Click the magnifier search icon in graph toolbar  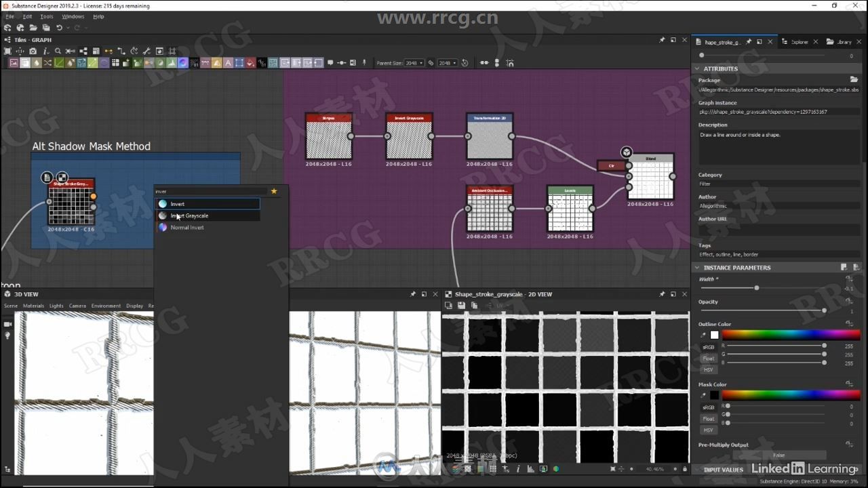(58, 51)
